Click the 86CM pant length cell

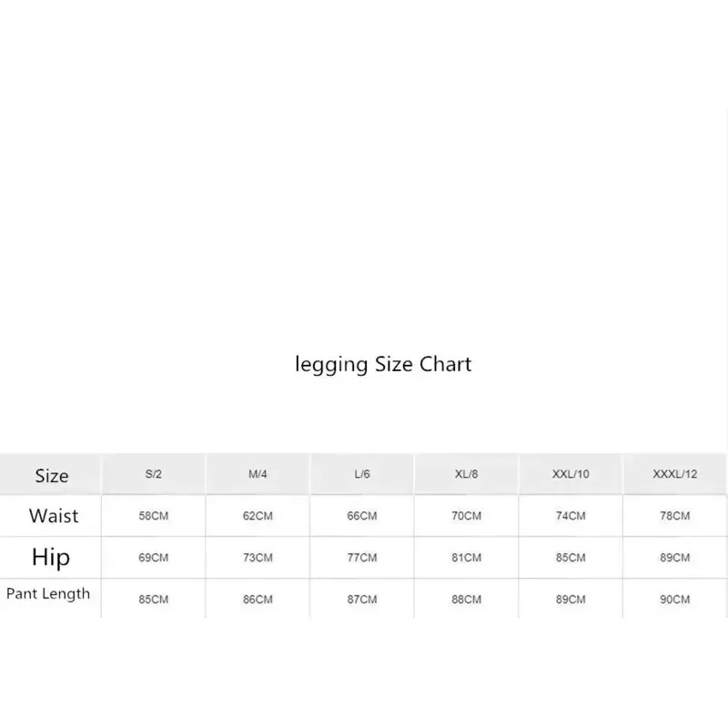(x=258, y=600)
